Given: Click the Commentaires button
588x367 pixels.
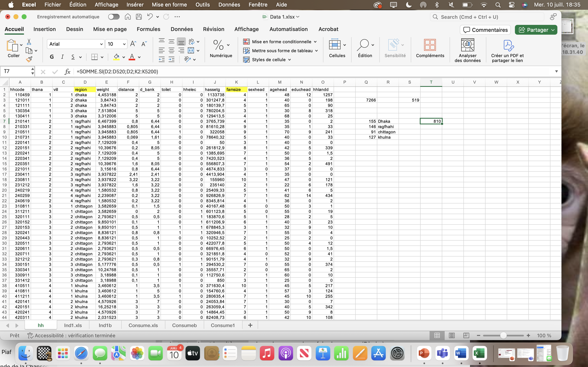Looking at the screenshot, I should tap(485, 30).
